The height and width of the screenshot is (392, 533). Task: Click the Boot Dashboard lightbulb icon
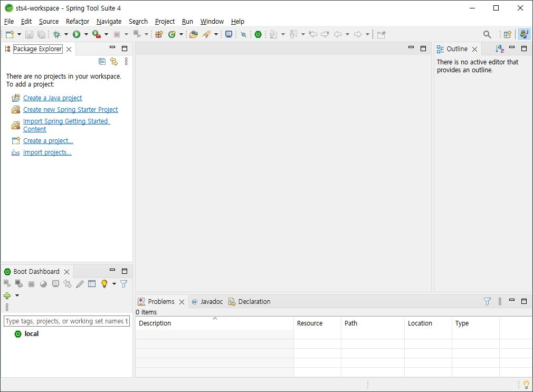pyautogui.click(x=104, y=284)
